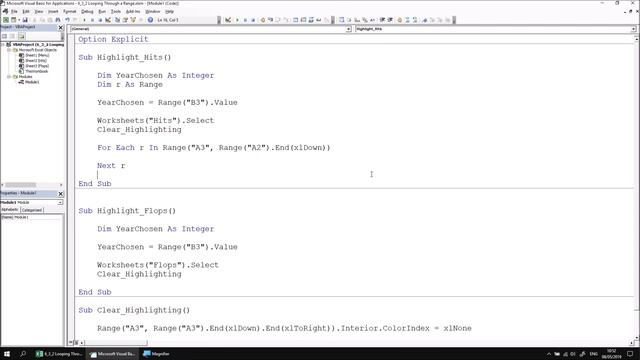
Task: Click the Comment Block icon
Action: point(407,20)
